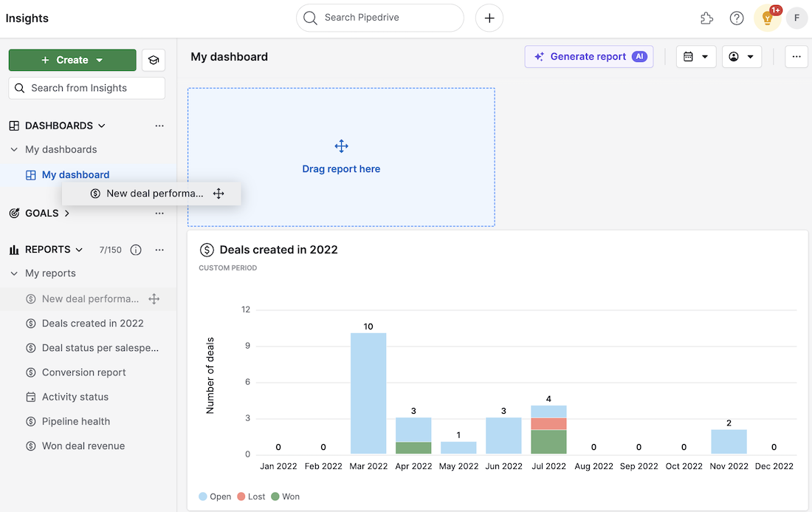
Task: Open the Create dropdown button
Action: [72, 60]
